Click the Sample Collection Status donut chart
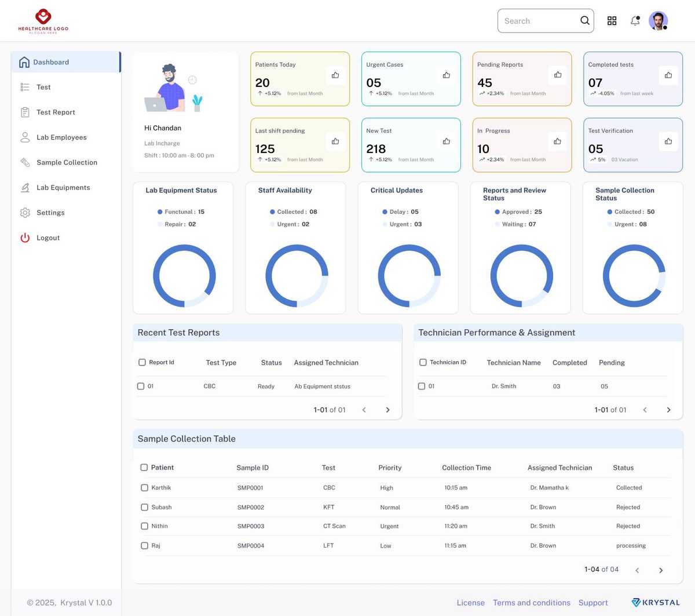The height and width of the screenshot is (616, 695). pos(634,276)
